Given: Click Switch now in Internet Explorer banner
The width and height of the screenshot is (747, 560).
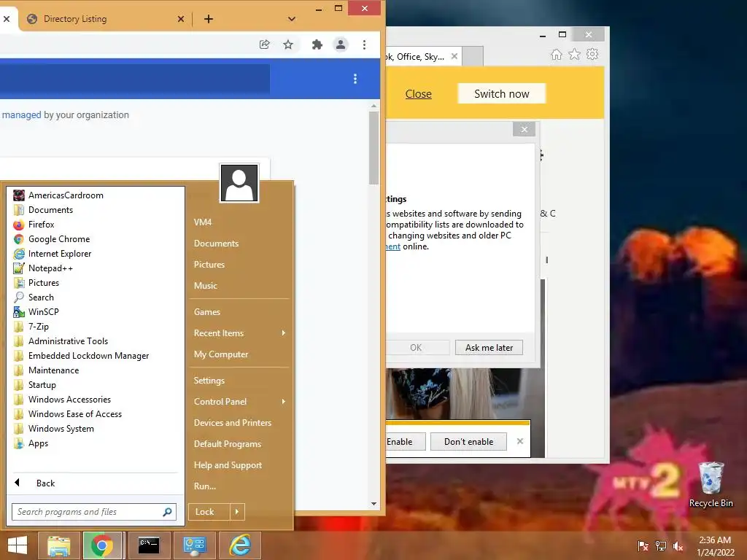Looking at the screenshot, I should (x=502, y=94).
